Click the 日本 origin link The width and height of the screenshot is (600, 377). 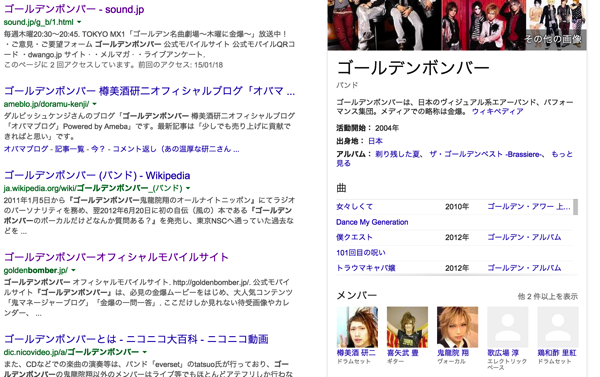[375, 141]
